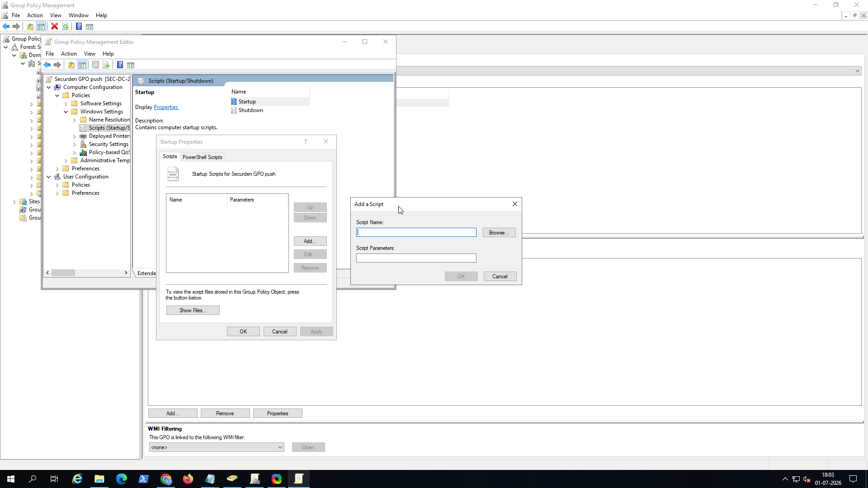This screenshot has width=868, height=488.
Task: Click Windows Start button
Action: 11,479
